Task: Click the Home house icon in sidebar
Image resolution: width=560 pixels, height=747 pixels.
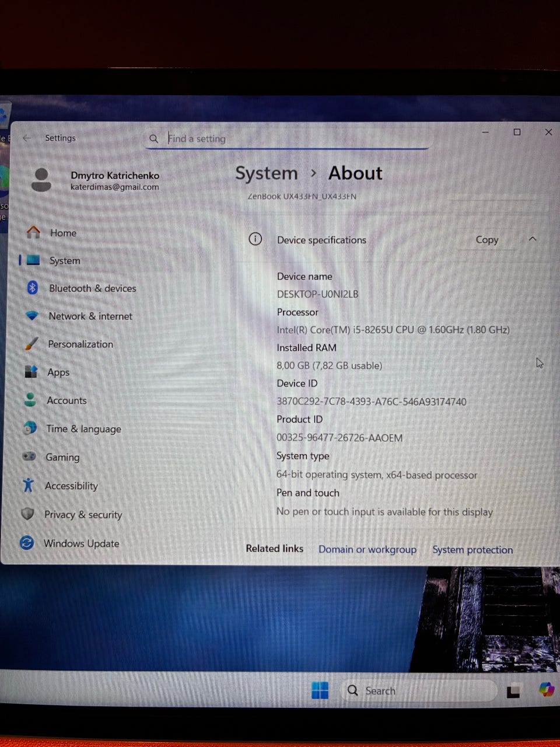Action: coord(33,232)
